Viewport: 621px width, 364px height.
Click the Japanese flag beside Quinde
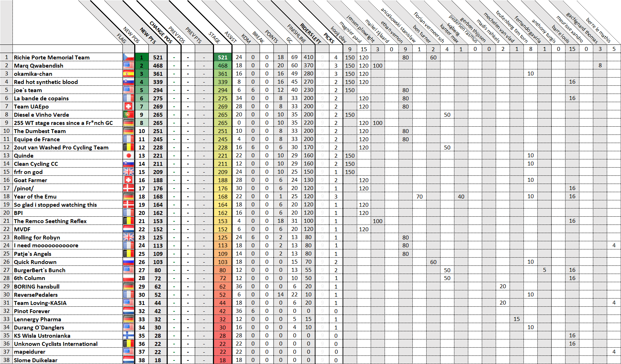[x=129, y=155]
